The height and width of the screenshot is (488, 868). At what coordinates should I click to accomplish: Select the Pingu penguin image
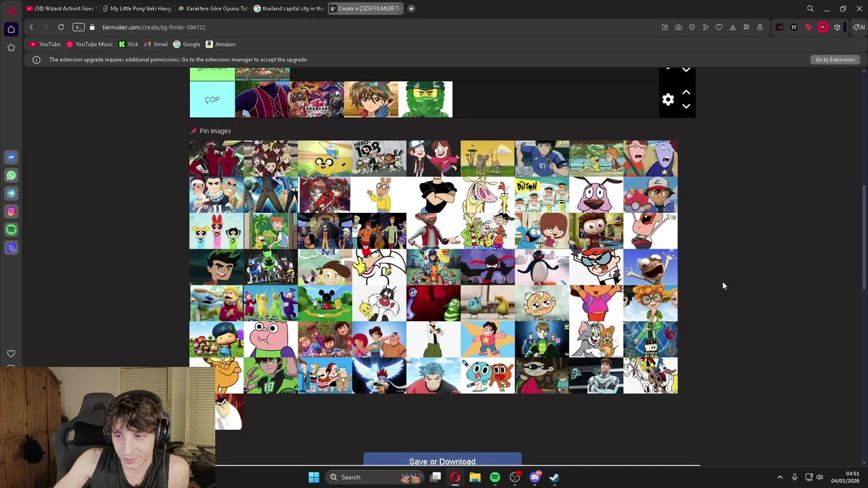tap(542, 267)
